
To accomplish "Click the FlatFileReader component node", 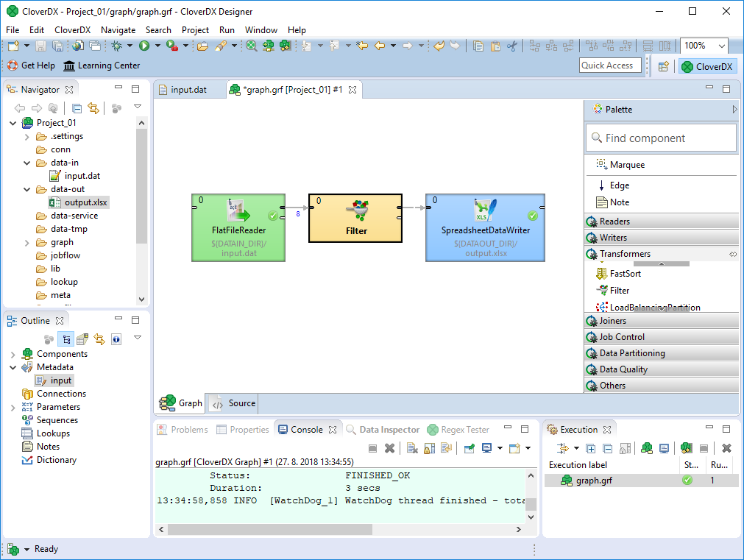I will pos(238,227).
